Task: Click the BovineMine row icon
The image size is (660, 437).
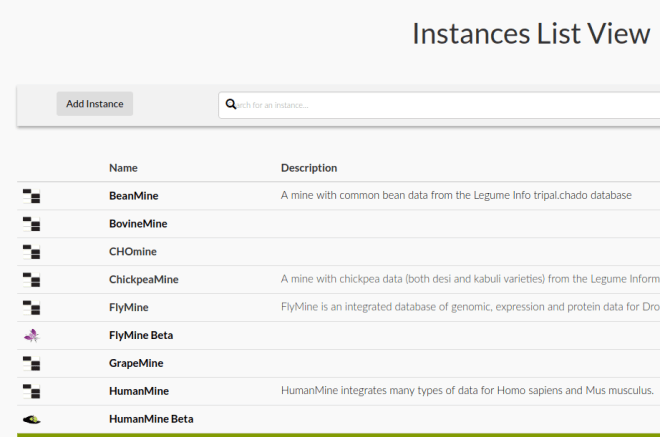Action: click(x=32, y=224)
